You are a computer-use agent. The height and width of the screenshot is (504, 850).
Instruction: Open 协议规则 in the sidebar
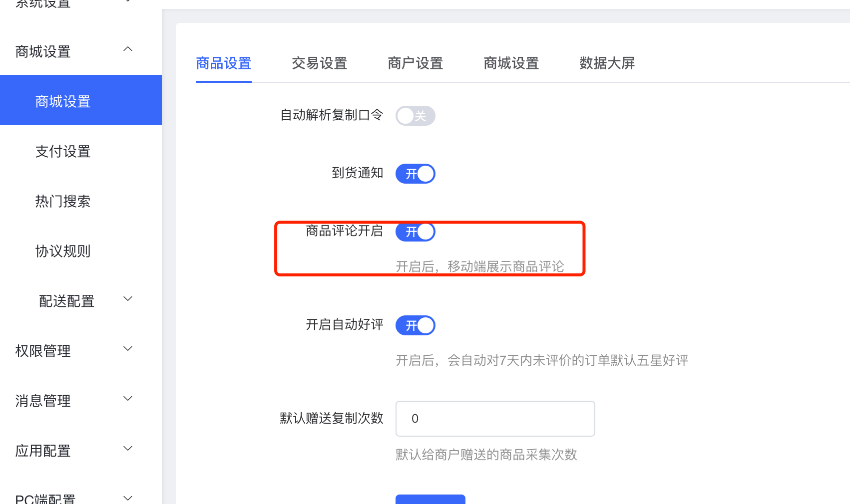tap(63, 251)
